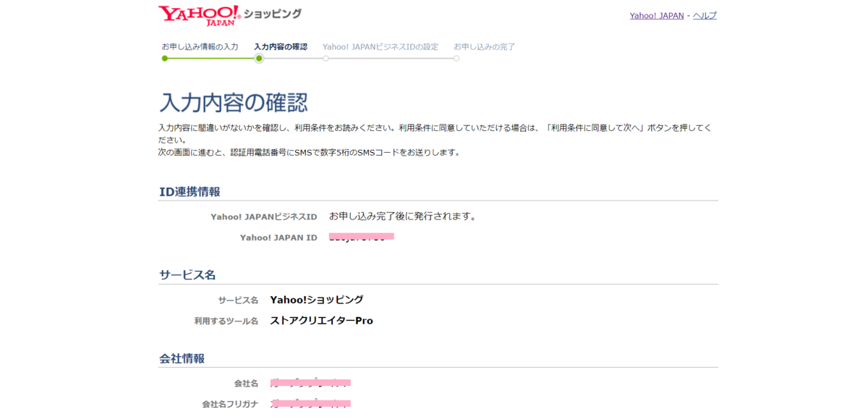
Task: Select the お申し込みの完了 step label
Action: point(485,46)
